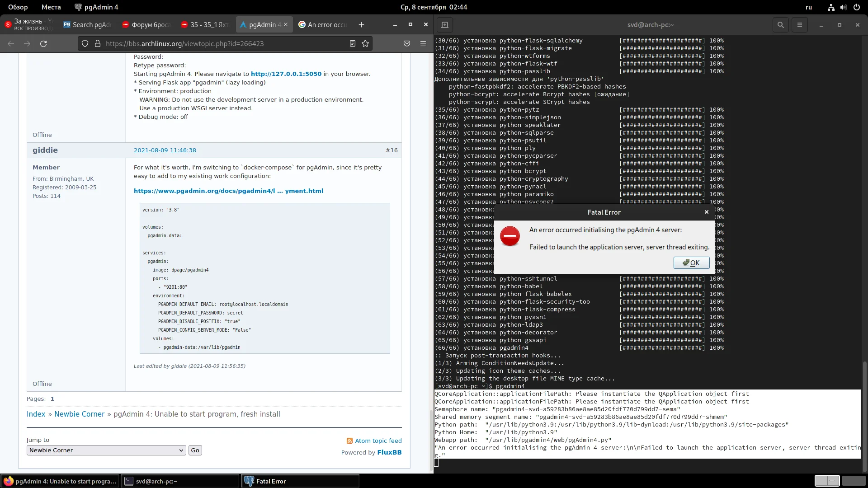Open the terminal hamburger menu
The height and width of the screenshot is (488, 868).
[x=799, y=25]
